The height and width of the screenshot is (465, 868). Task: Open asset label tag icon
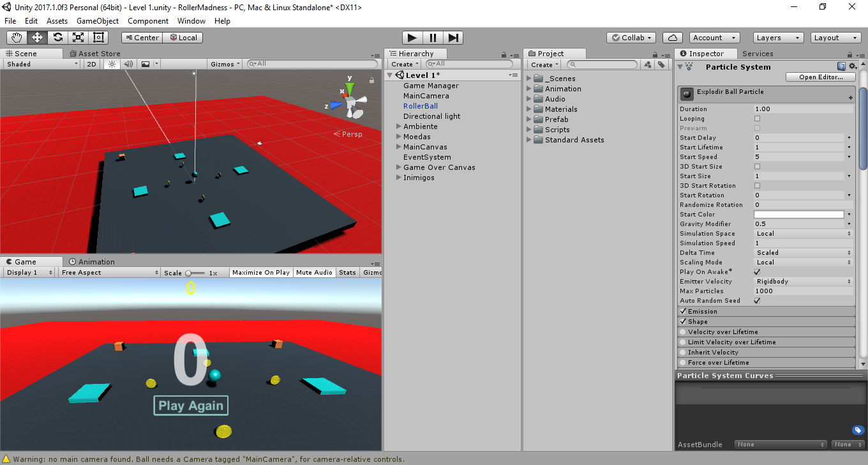pyautogui.click(x=858, y=430)
